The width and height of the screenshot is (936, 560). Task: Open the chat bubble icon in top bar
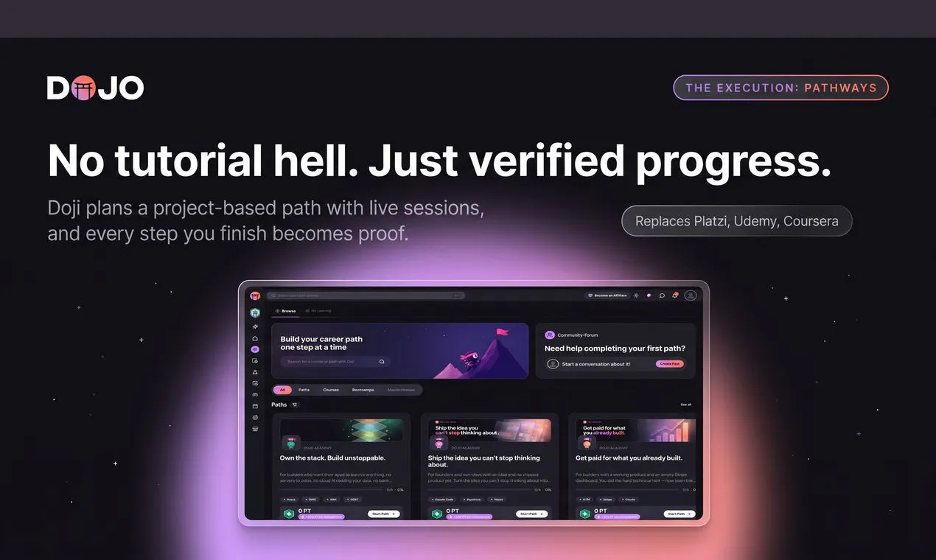[662, 295]
